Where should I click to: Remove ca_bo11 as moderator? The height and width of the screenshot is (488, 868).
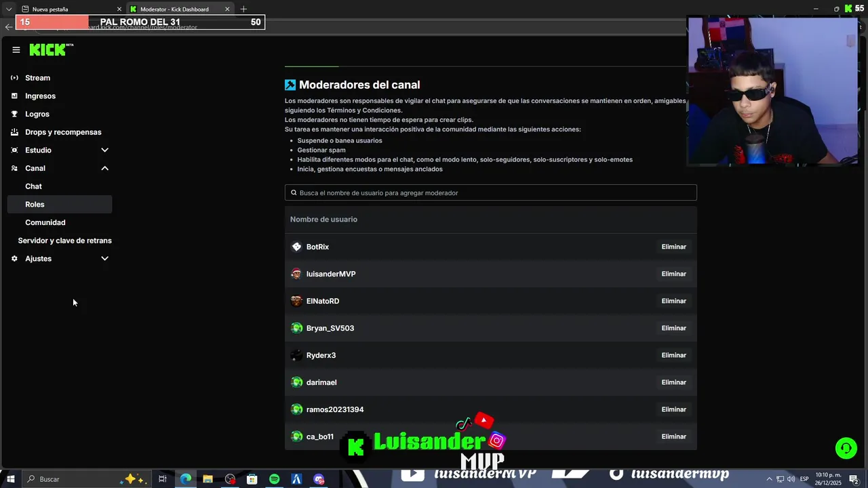click(x=673, y=436)
